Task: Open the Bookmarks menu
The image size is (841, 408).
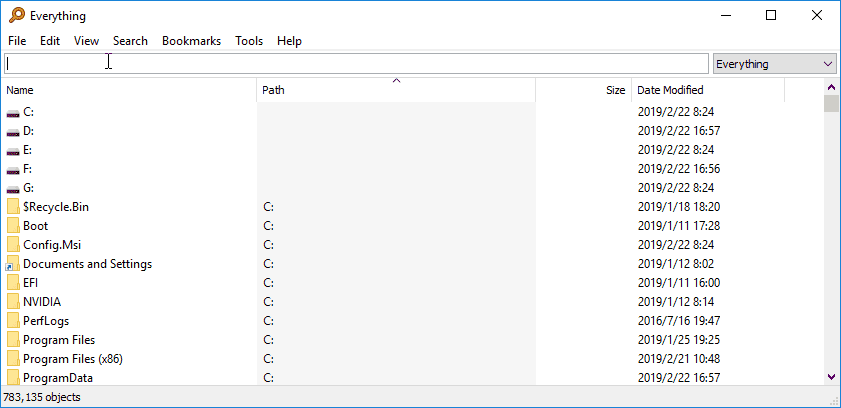Action: pos(191,41)
